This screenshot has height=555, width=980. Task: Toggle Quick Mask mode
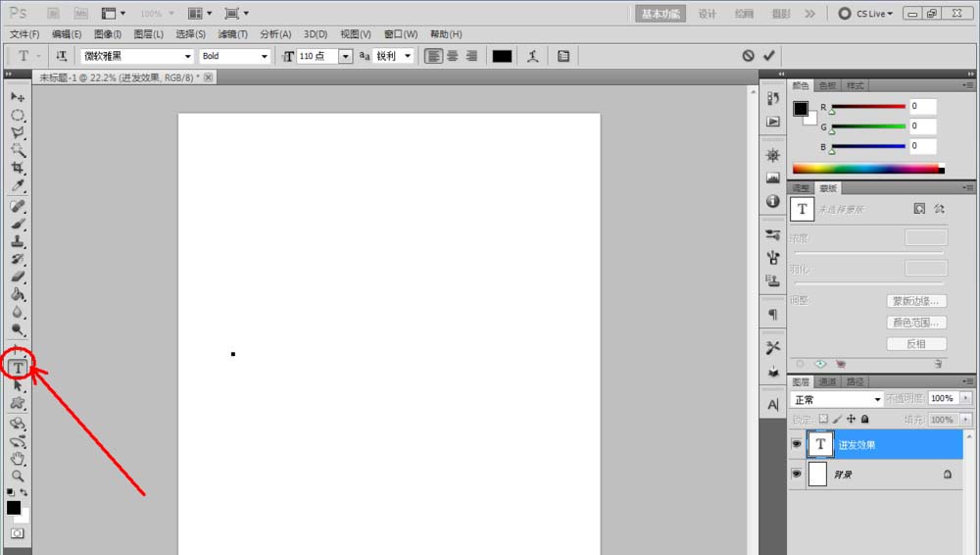click(18, 533)
